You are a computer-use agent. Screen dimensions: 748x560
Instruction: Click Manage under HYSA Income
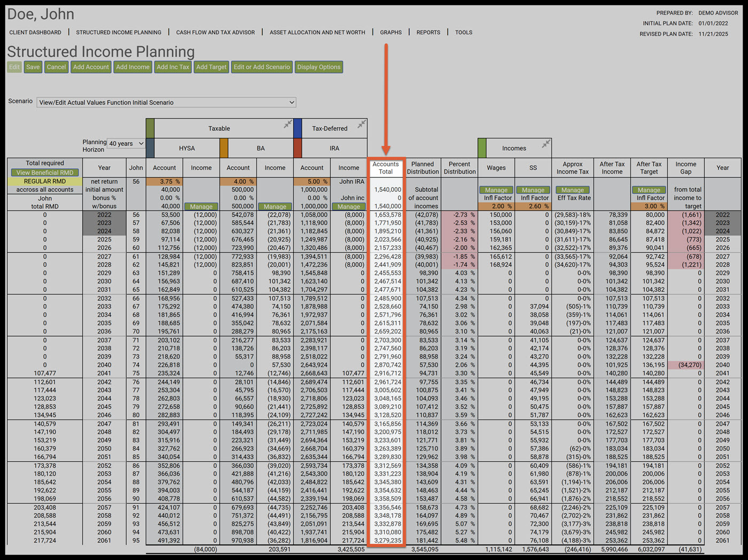[x=201, y=207]
